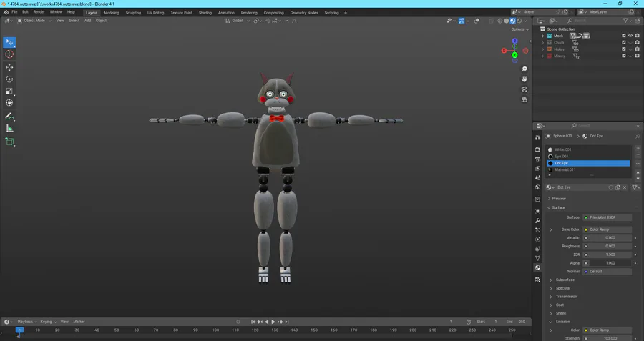Unlink the Dot Eye material with X
644x341 pixels.
click(x=625, y=187)
